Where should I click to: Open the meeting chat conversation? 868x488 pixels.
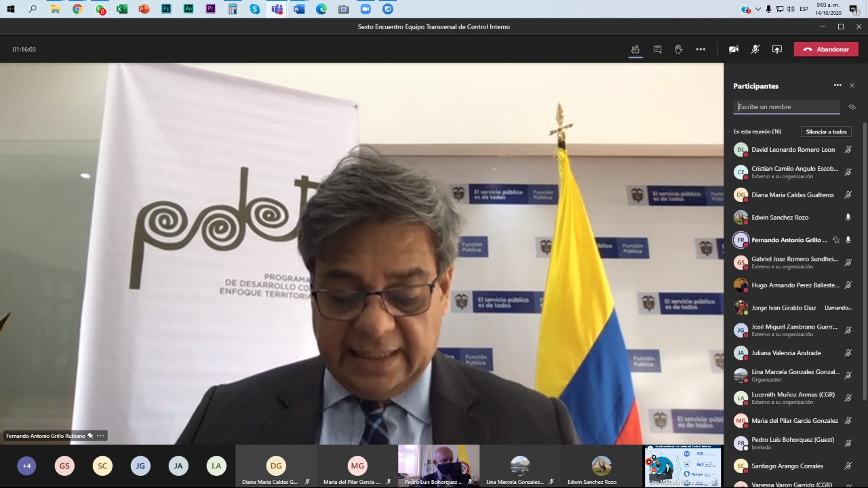point(657,49)
